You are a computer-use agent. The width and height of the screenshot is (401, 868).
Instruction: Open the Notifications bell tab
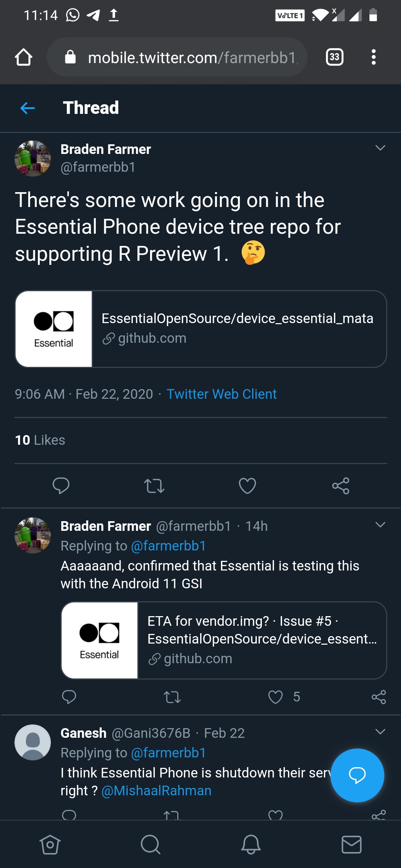tap(251, 845)
